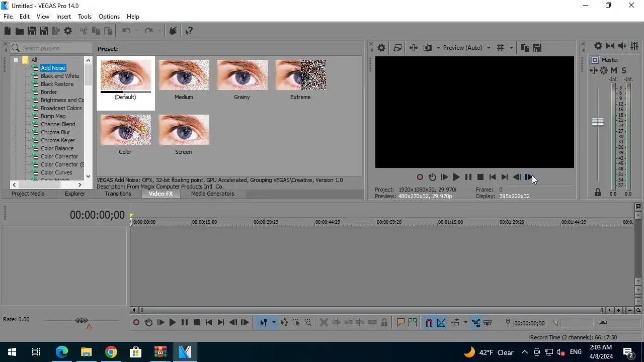Toggle preview on external monitor
The height and width of the screenshot is (362, 644).
397,48
